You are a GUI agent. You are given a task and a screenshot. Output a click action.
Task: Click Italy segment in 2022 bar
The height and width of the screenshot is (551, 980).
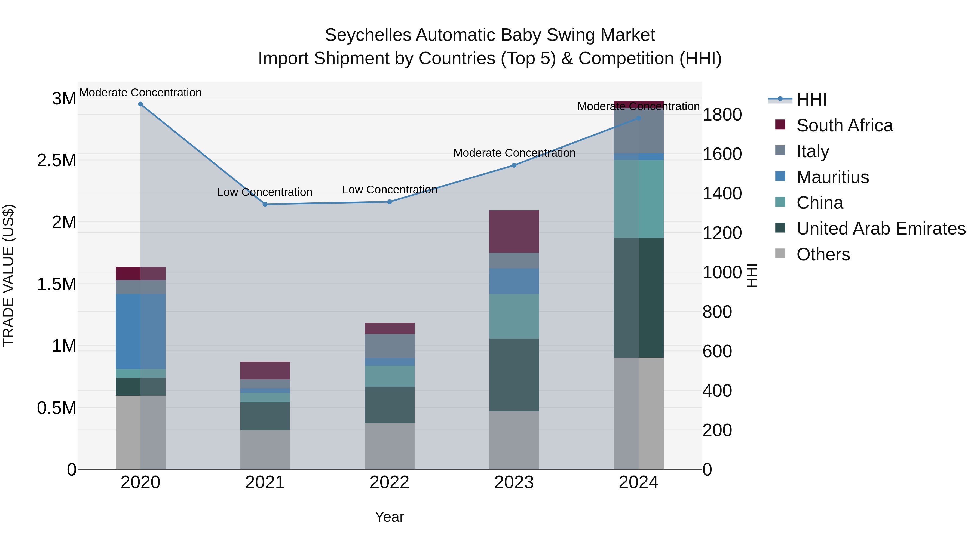(390, 346)
